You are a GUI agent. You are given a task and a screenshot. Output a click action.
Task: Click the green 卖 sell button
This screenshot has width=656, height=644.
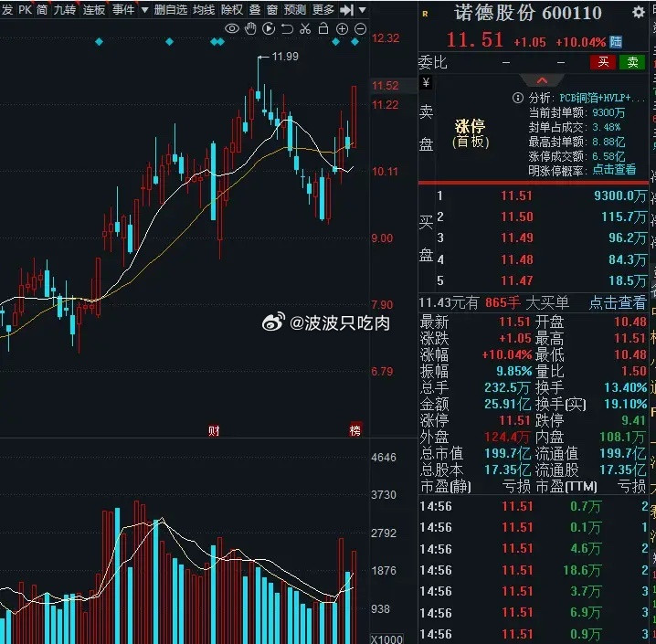(631, 62)
